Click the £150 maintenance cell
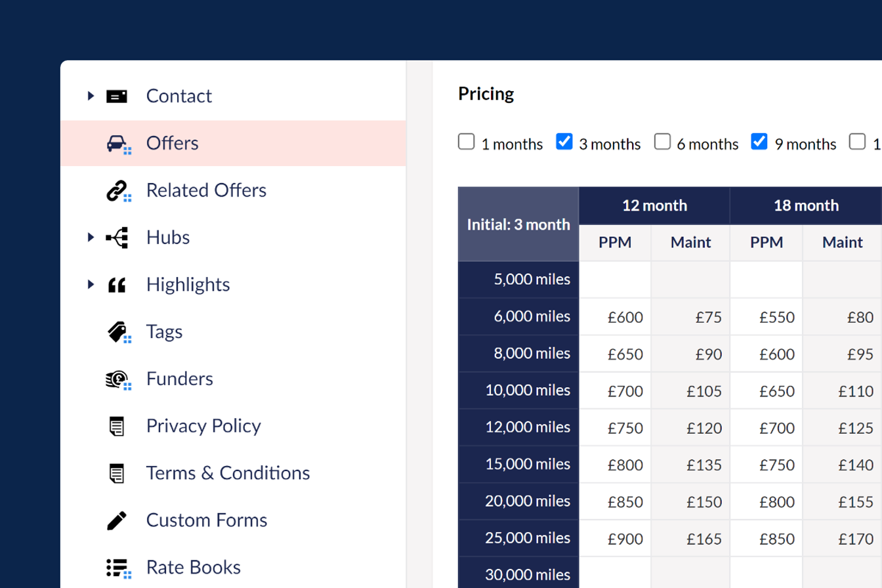 click(x=690, y=502)
